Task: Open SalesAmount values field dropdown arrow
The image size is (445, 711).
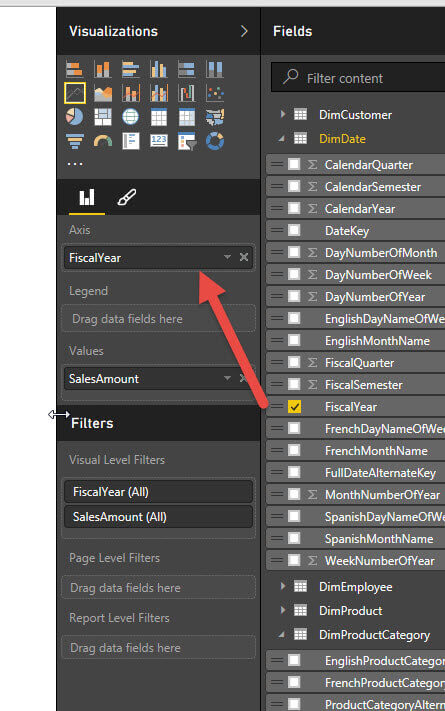Action: coord(227,378)
